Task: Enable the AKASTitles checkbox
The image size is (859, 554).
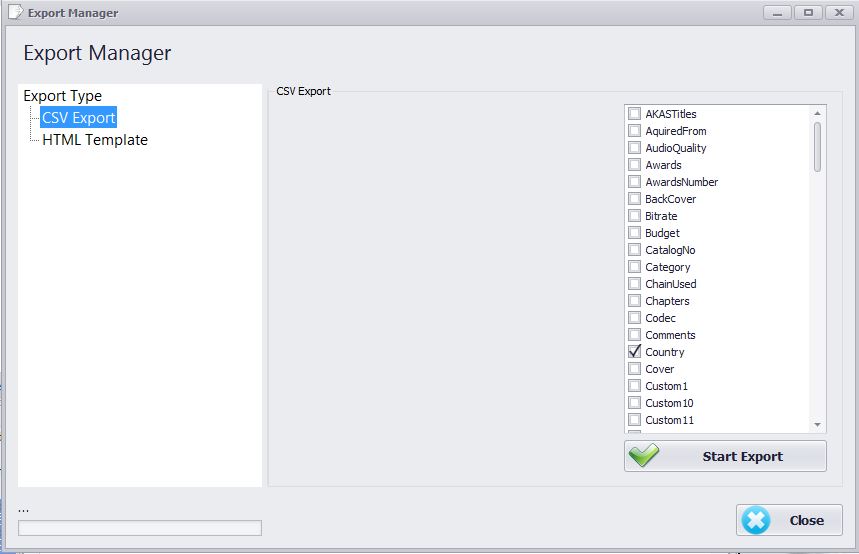Action: 634,114
